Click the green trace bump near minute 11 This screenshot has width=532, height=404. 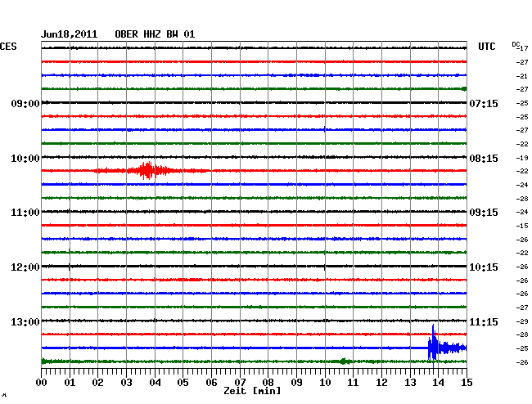coord(345,361)
